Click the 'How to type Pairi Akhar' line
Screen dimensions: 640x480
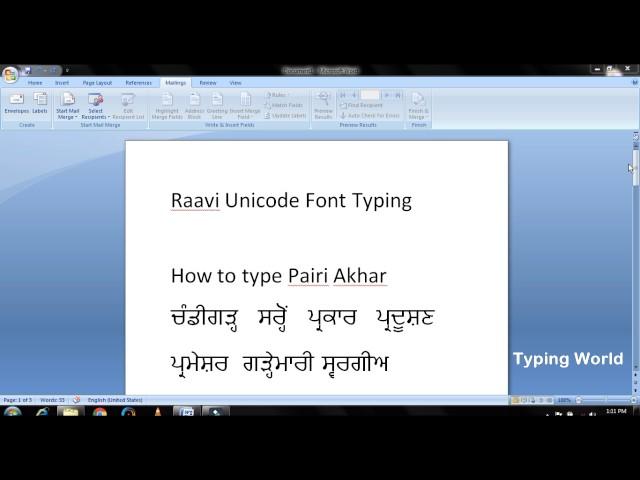279,276
